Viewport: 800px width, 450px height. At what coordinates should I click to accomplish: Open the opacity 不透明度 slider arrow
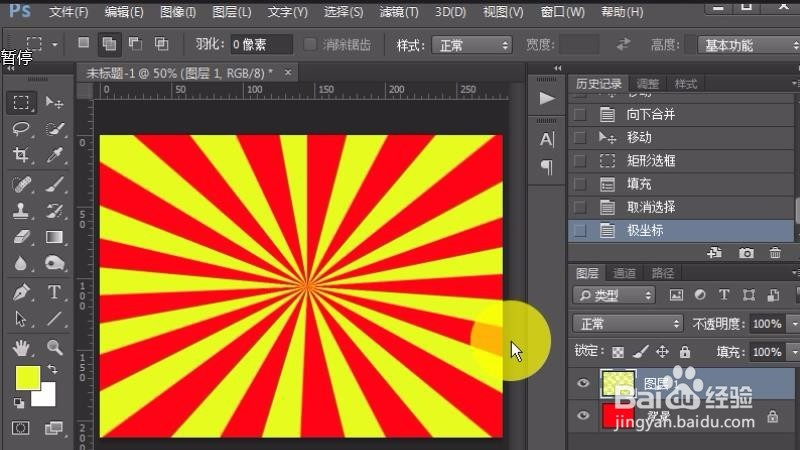(794, 323)
